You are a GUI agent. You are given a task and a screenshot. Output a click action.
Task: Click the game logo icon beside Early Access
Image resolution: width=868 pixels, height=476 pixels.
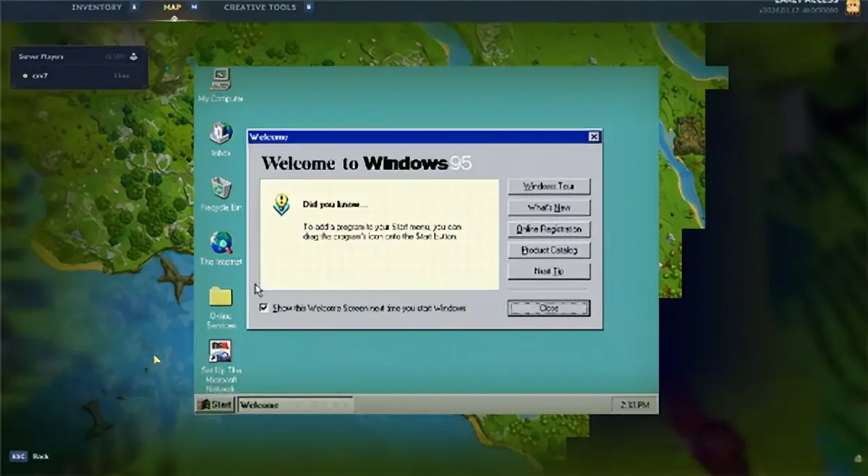click(x=854, y=7)
